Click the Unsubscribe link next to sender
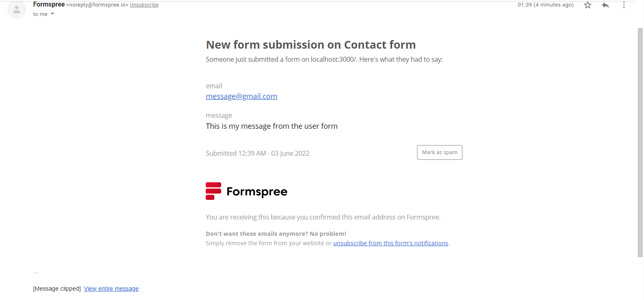Image resolution: width=644 pixels, height=300 pixels. [144, 5]
